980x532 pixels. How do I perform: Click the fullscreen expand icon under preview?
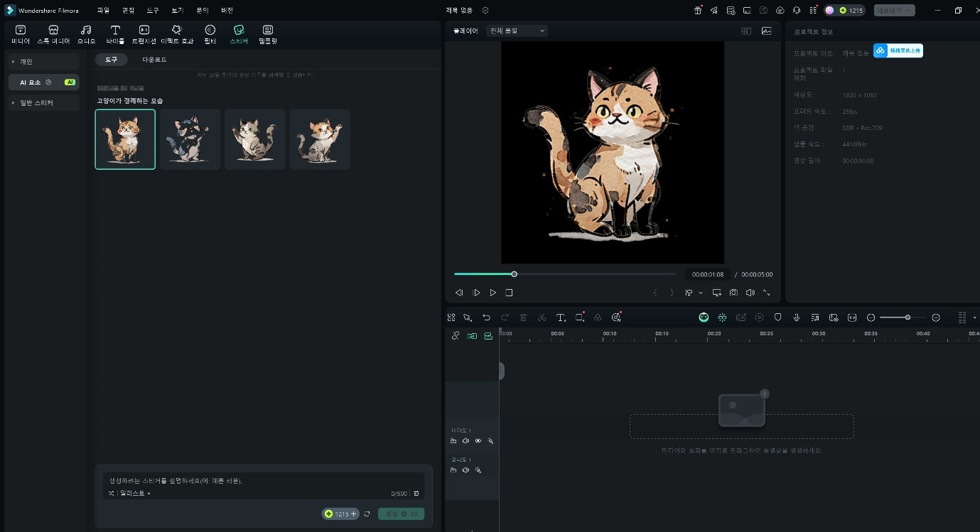(766, 293)
